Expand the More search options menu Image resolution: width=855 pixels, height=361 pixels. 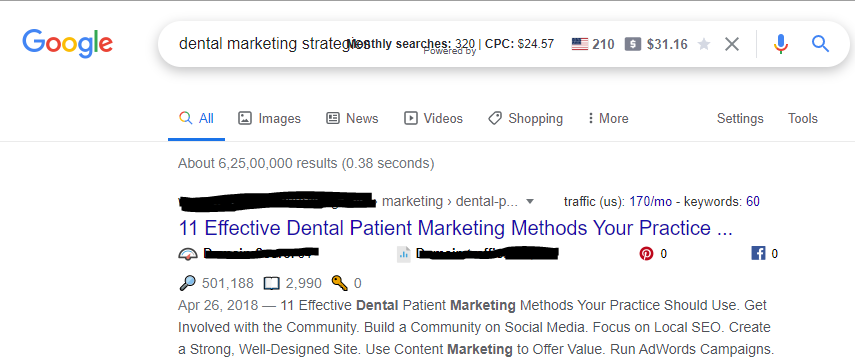click(608, 118)
